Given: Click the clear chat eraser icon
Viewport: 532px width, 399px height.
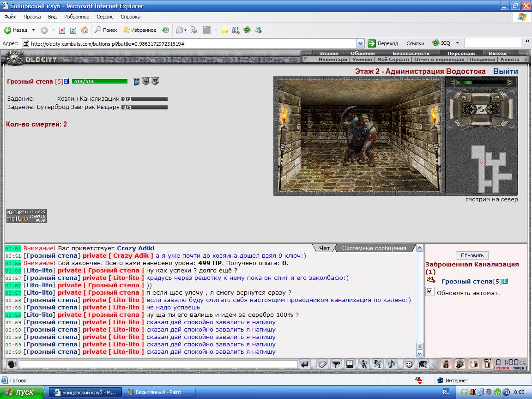Looking at the screenshot, I should [322, 364].
